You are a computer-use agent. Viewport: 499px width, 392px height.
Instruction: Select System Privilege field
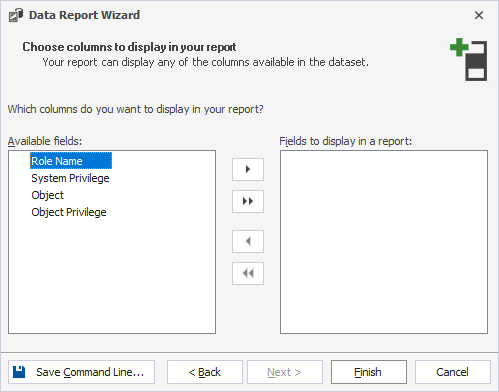(x=70, y=178)
